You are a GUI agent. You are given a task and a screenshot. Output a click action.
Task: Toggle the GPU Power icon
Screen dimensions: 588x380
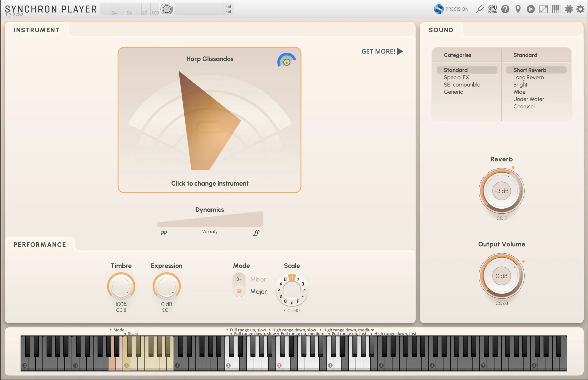(x=492, y=9)
